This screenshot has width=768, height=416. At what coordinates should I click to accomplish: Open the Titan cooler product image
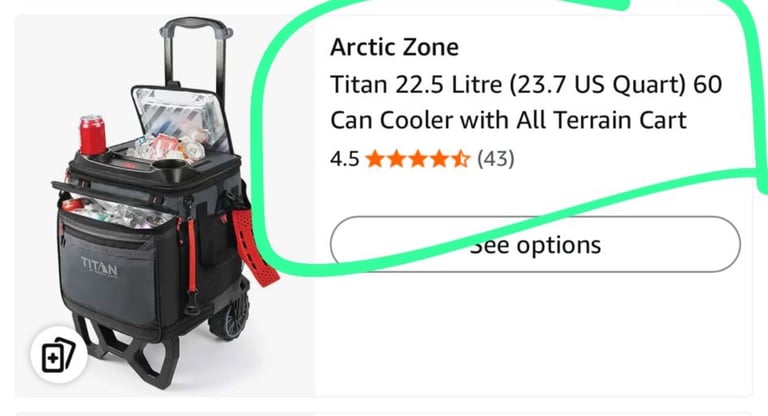click(x=165, y=205)
